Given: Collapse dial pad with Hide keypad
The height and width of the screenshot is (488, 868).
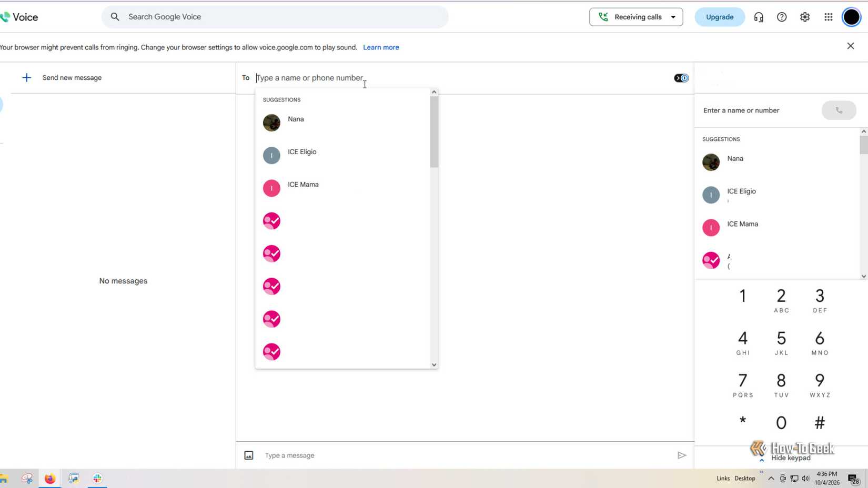Looking at the screenshot, I should (x=791, y=458).
